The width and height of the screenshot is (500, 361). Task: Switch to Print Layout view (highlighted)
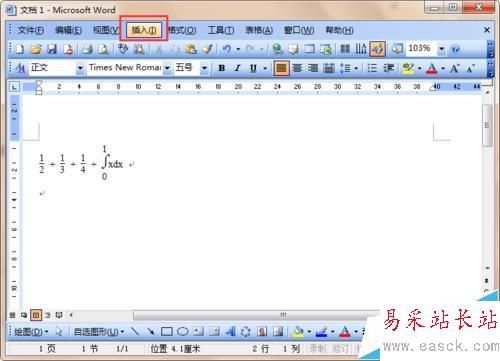(36, 315)
